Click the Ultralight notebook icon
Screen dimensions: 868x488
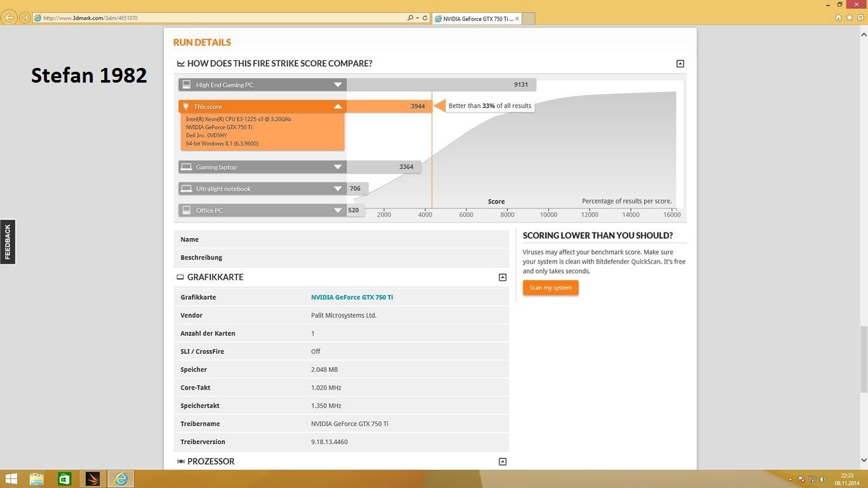pos(186,189)
